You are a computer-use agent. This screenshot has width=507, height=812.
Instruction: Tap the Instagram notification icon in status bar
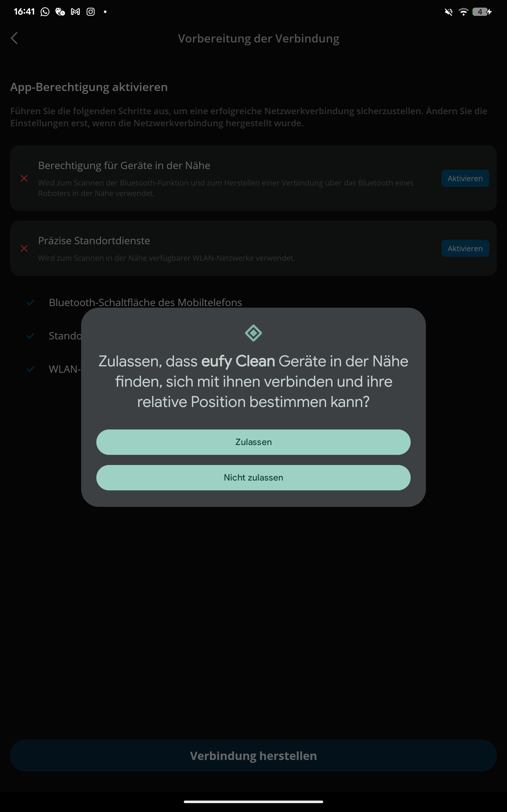tap(91, 12)
